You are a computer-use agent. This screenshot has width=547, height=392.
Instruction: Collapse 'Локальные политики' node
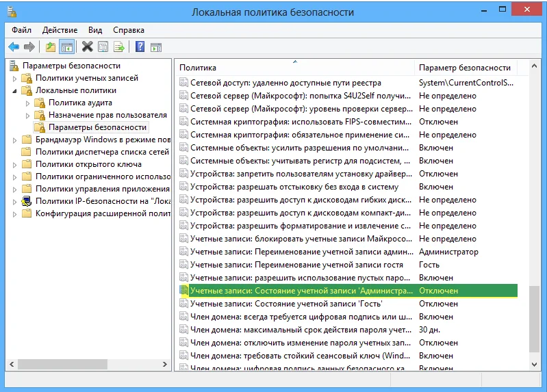[14, 91]
